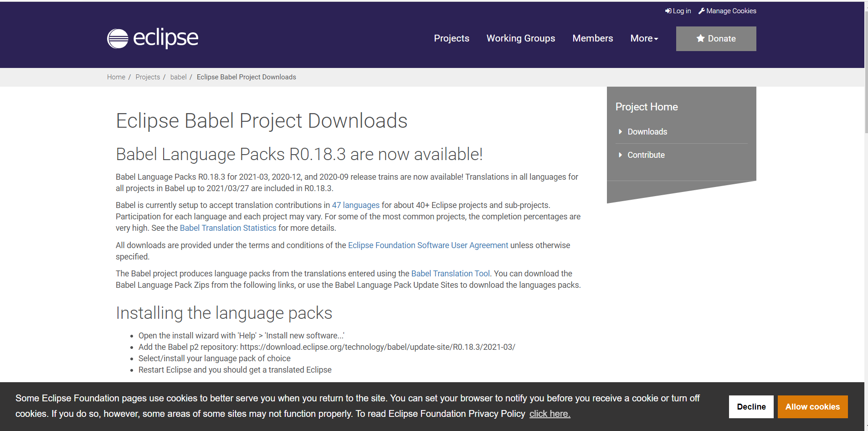This screenshot has width=868, height=431.
Task: Open the Members menu item
Action: pyautogui.click(x=593, y=38)
